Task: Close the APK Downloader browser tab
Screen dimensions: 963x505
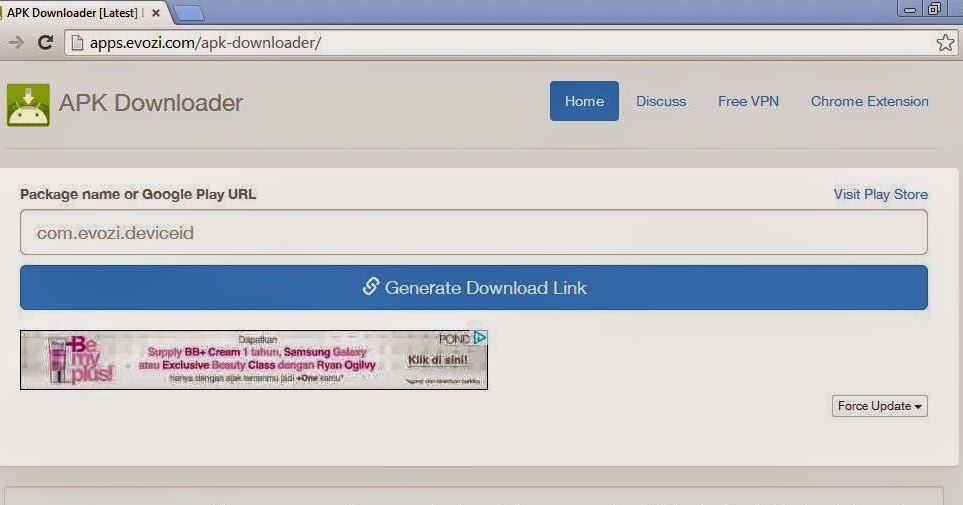Action: (x=156, y=12)
